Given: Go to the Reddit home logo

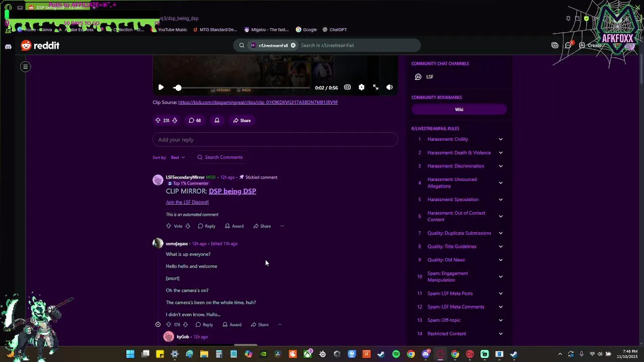Looking at the screenshot, I should tap(40, 46).
